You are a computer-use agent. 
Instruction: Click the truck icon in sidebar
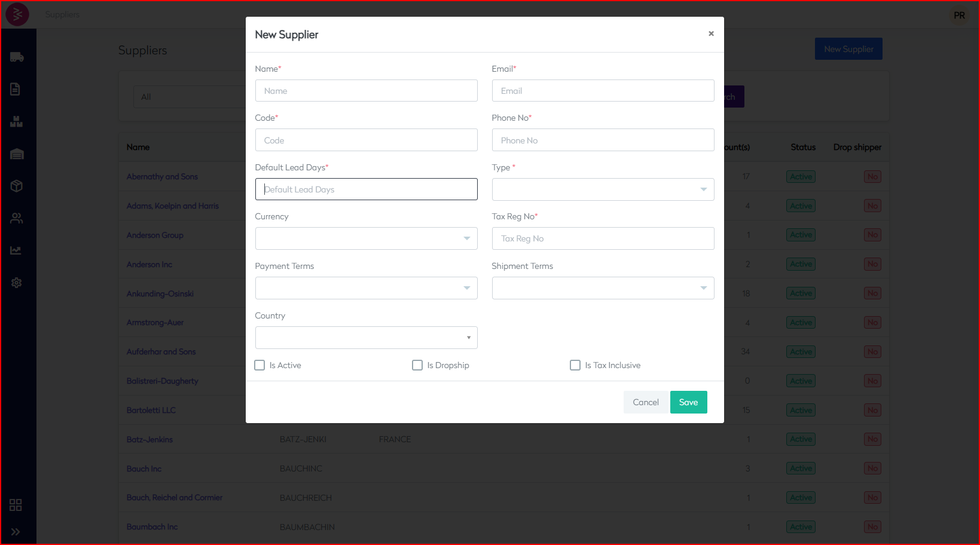click(x=17, y=57)
